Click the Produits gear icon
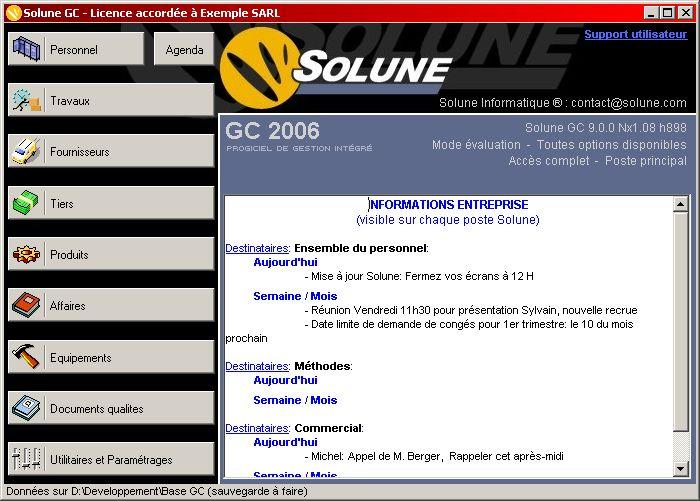This screenshot has width=700, height=501. [x=26, y=255]
